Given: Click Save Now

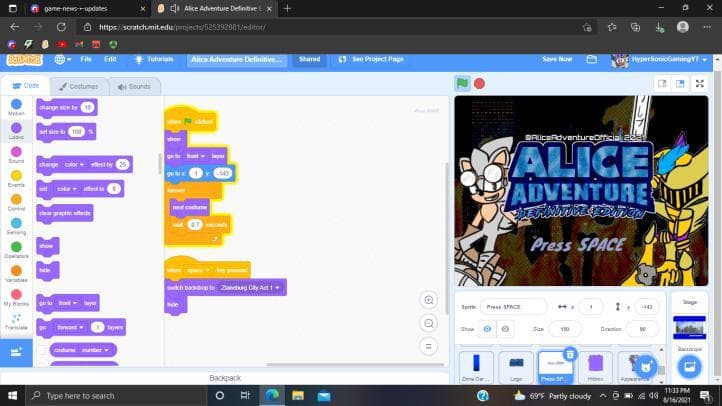Looking at the screenshot, I should tap(557, 59).
